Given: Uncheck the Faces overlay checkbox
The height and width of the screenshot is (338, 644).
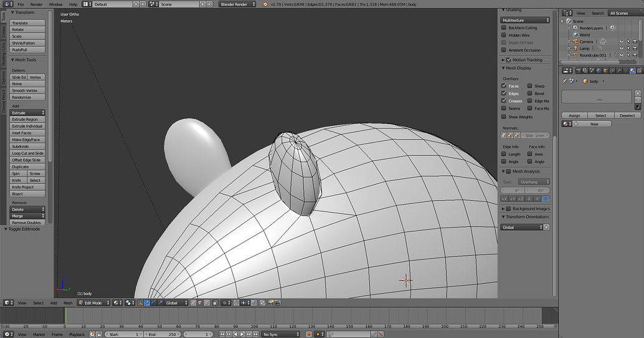Looking at the screenshot, I should [503, 86].
